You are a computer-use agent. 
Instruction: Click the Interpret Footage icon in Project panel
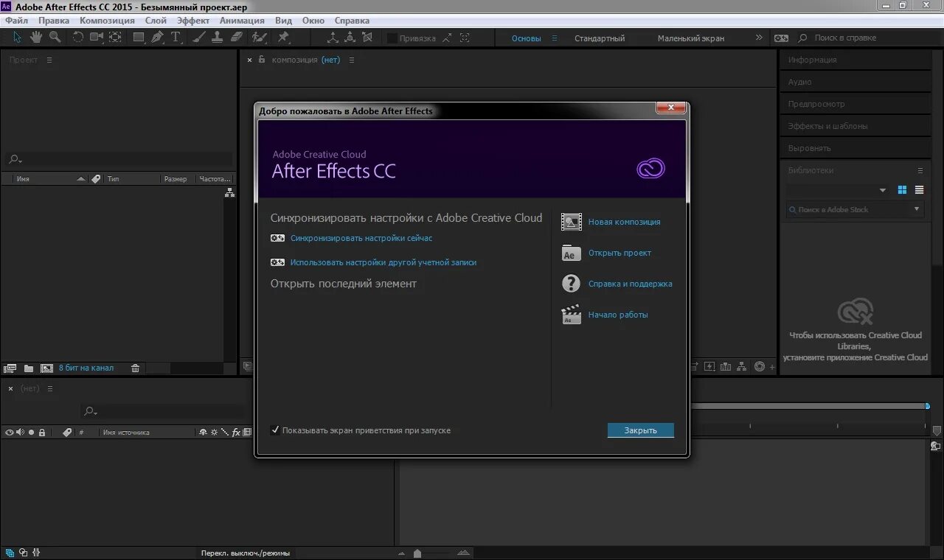point(10,368)
